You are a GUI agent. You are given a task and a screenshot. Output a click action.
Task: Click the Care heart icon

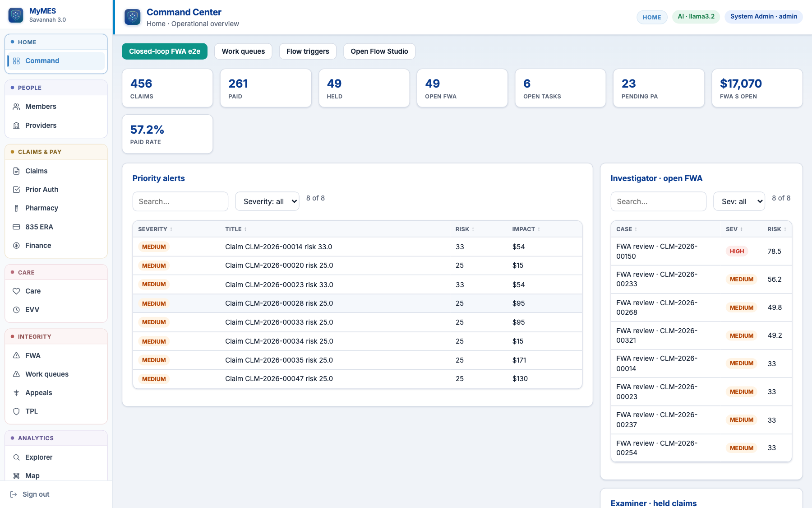pyautogui.click(x=16, y=291)
